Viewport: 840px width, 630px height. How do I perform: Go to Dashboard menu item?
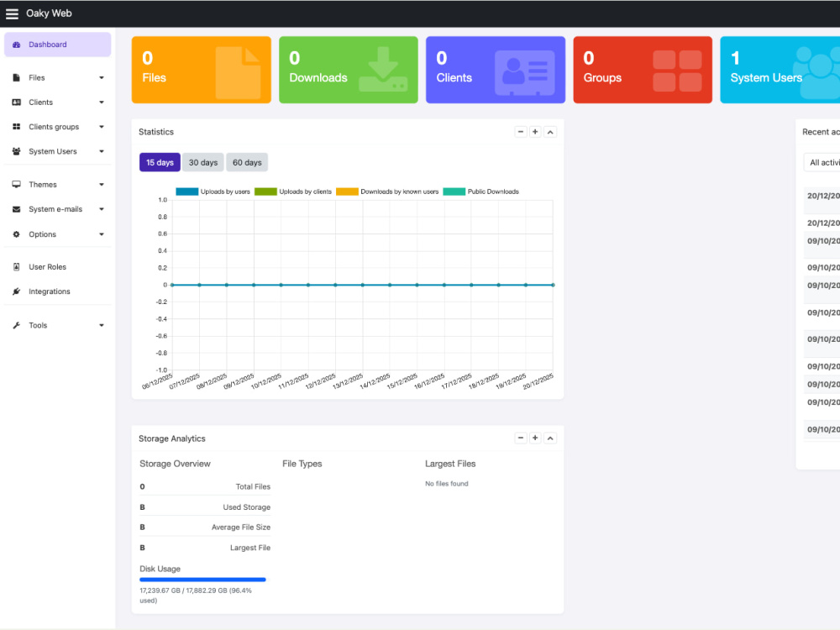[58, 45]
